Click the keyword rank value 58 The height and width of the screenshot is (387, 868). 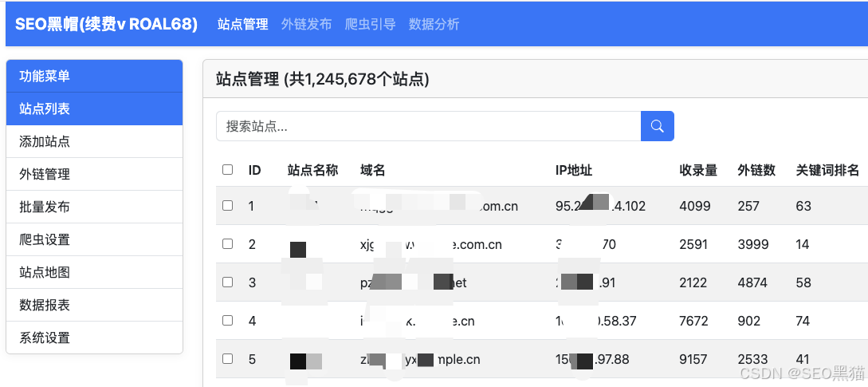pos(803,282)
